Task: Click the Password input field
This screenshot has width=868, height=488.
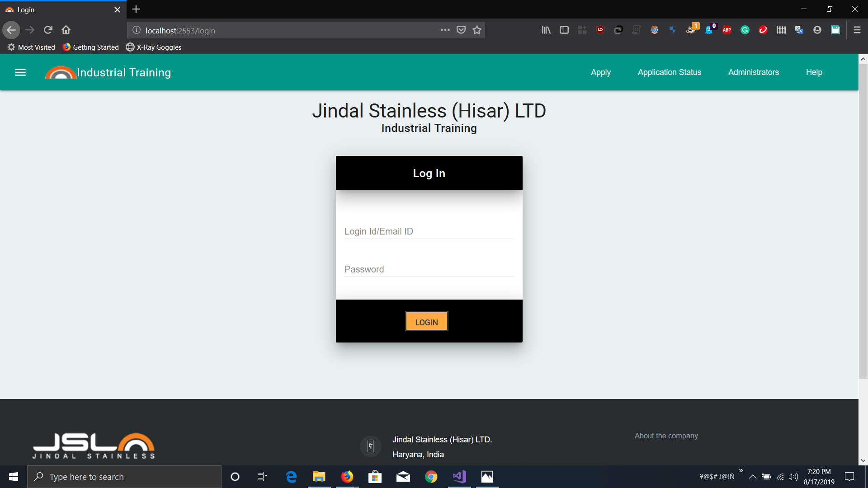Action: pos(429,269)
